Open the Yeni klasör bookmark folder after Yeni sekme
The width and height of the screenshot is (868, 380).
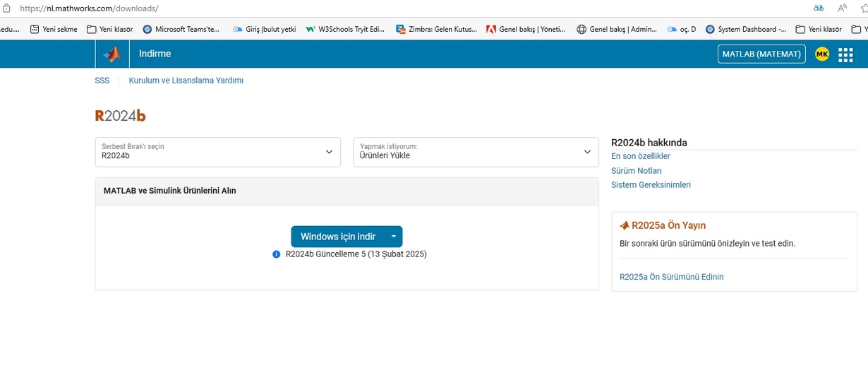tap(109, 29)
